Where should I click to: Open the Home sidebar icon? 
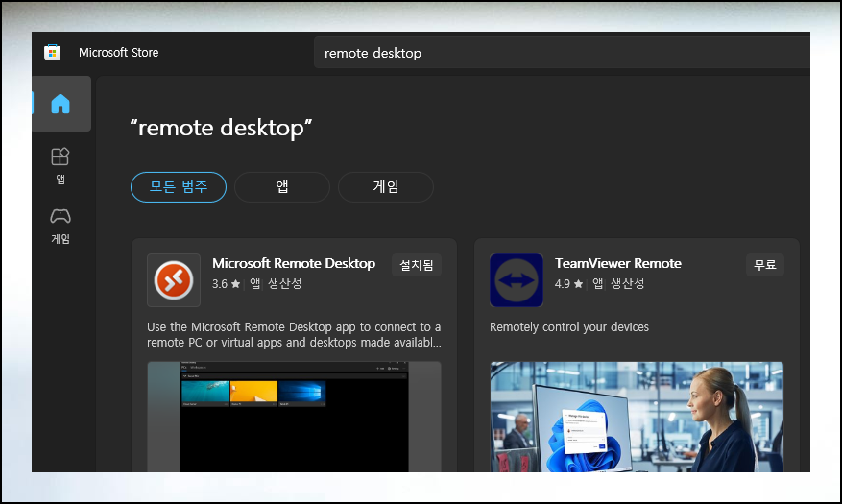coord(60,104)
